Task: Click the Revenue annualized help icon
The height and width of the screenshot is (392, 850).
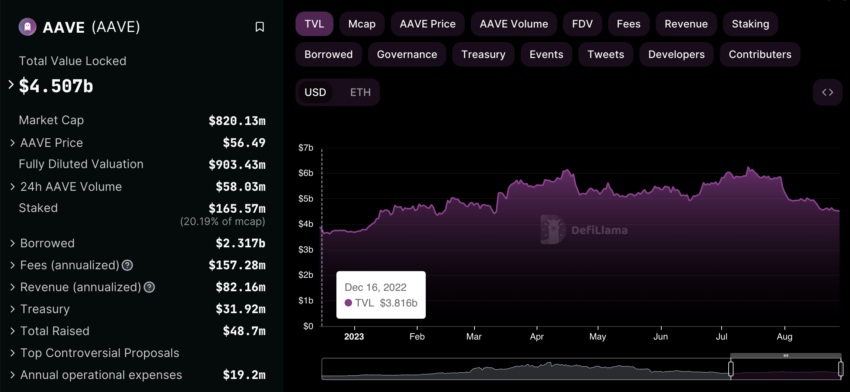Action: [x=149, y=287]
